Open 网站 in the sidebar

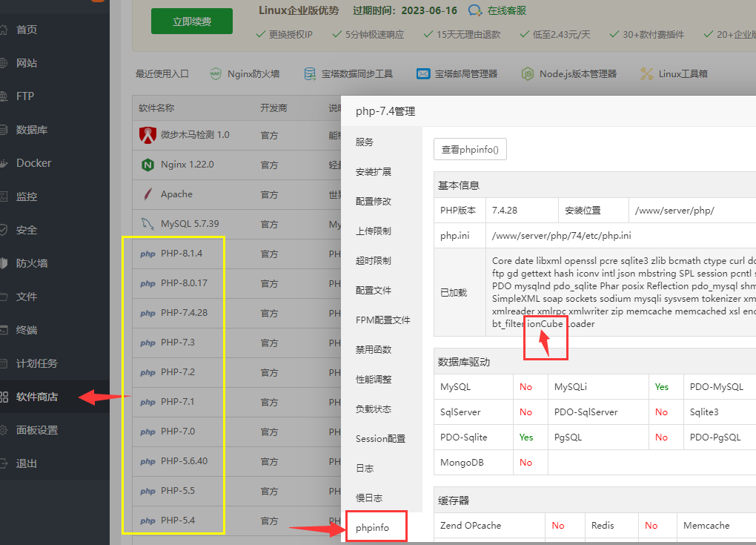pos(27,63)
